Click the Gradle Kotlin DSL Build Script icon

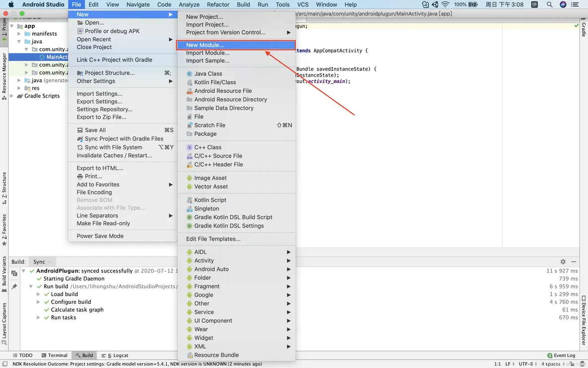coord(189,217)
